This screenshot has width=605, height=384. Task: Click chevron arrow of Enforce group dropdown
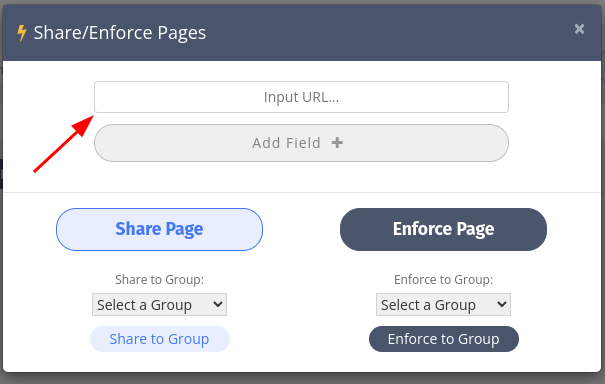click(x=502, y=304)
